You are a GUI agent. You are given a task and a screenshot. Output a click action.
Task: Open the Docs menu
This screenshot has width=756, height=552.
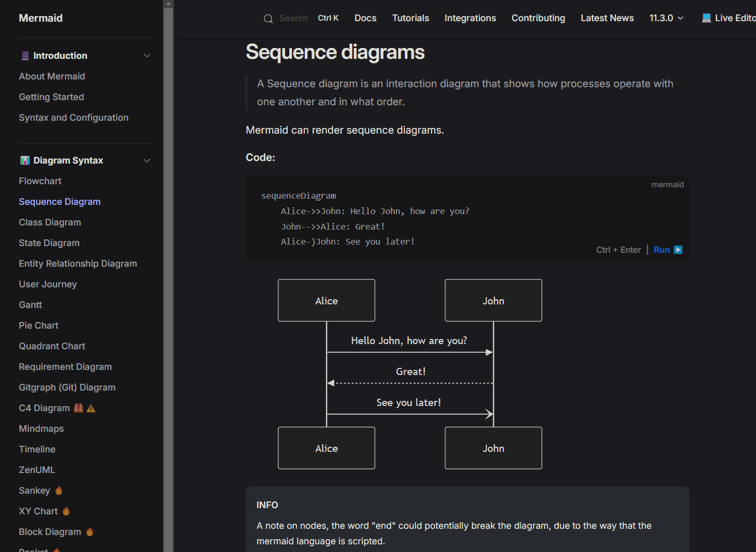tap(365, 18)
